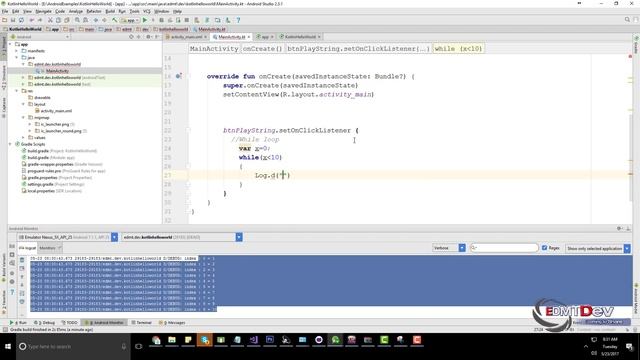
Task: Collapse the Gradle Scripts node
Action: (x=10, y=144)
